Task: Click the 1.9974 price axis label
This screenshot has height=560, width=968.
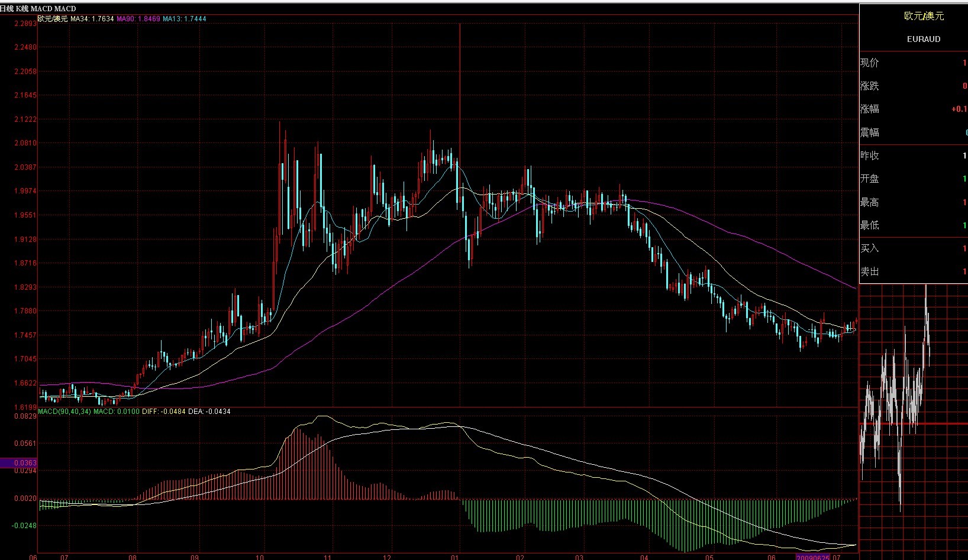Action: pyautogui.click(x=25, y=191)
